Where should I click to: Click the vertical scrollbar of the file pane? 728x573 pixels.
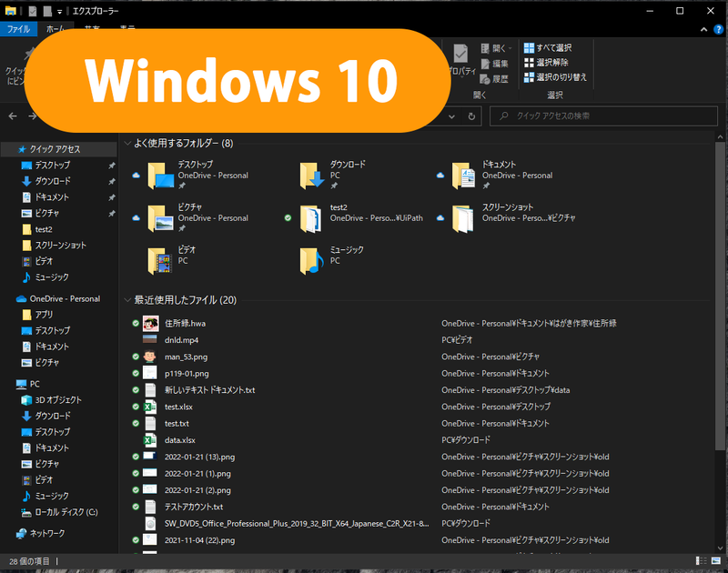(x=720, y=296)
